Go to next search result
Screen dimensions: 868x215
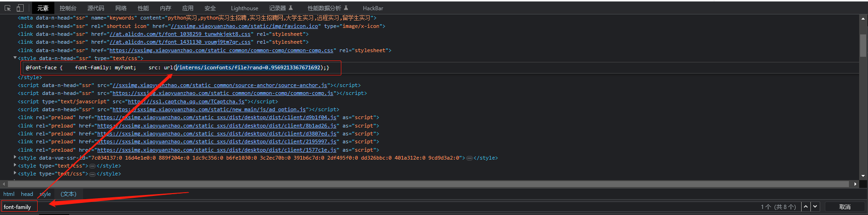(815, 207)
